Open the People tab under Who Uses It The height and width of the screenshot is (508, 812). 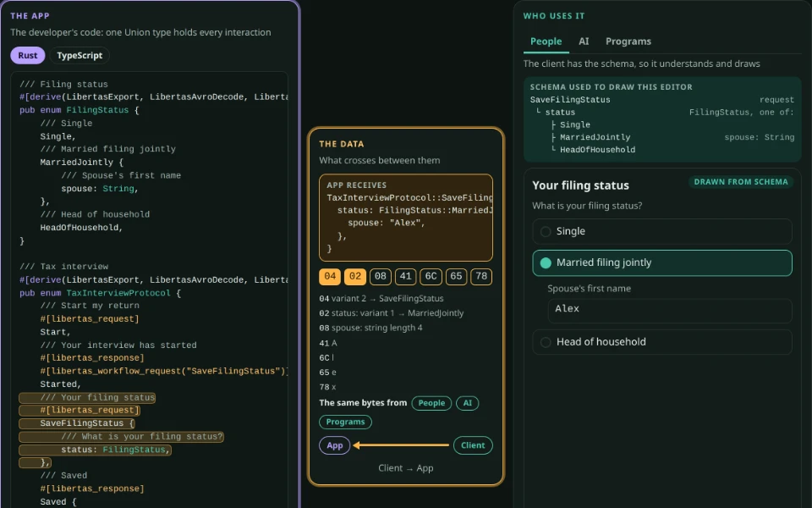(546, 41)
